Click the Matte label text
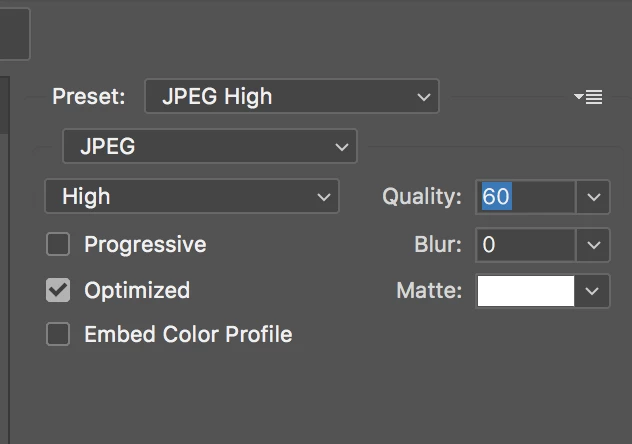Viewport: 632px width, 444px height. click(x=429, y=291)
